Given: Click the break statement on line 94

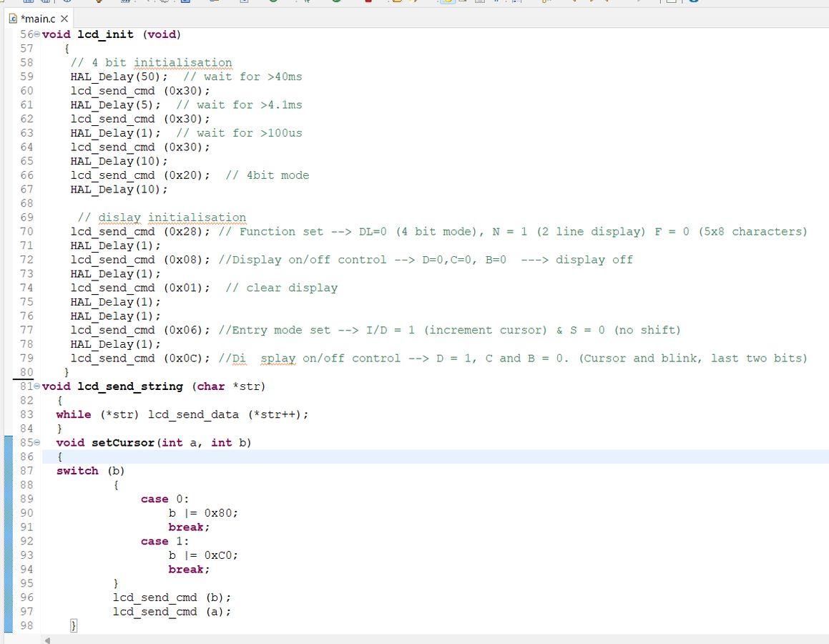Looking at the screenshot, I should 188,570.
